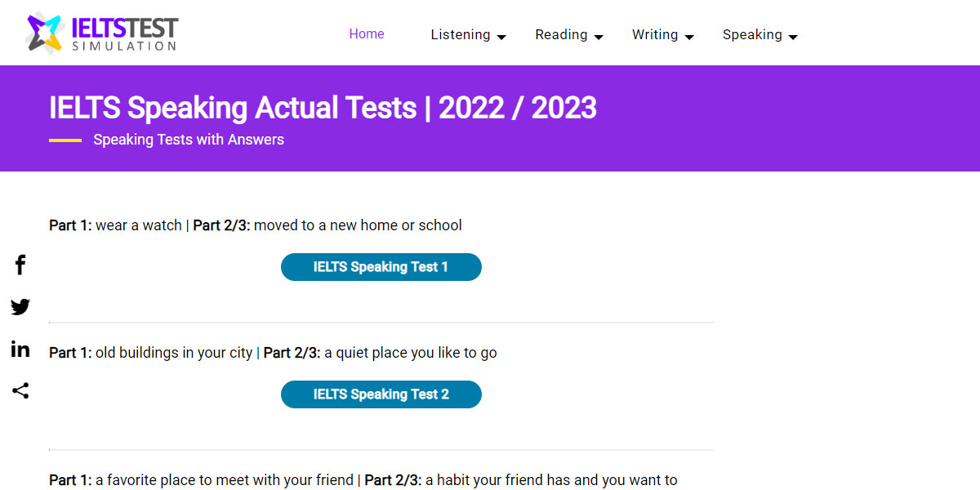
Task: Select the Listening menu item
Action: click(461, 34)
